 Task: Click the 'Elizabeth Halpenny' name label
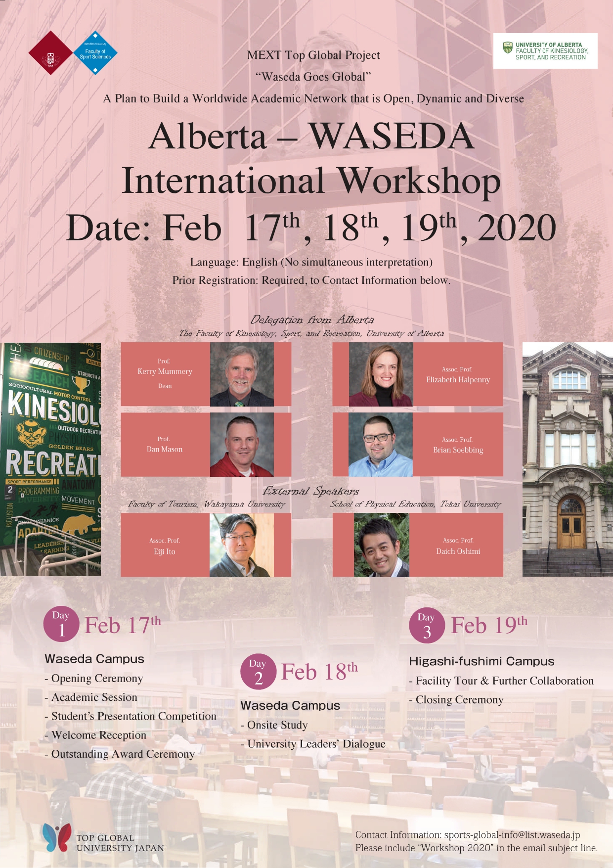(458, 380)
